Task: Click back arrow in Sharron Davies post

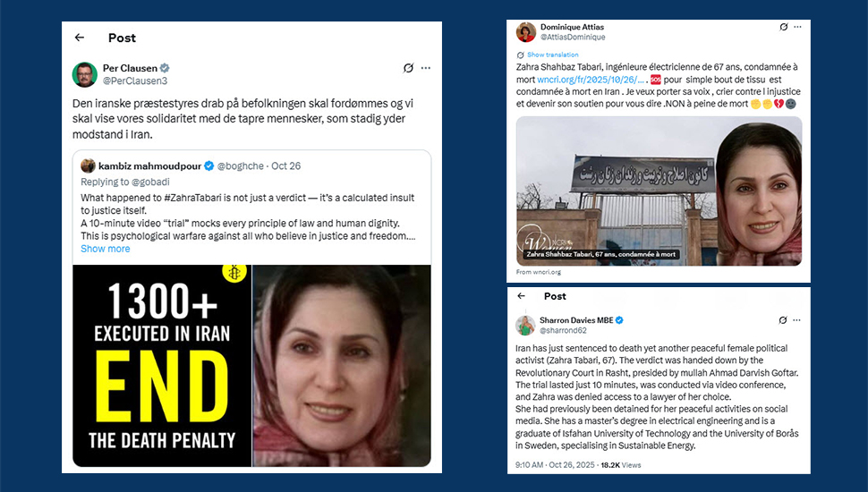Action: click(x=521, y=296)
